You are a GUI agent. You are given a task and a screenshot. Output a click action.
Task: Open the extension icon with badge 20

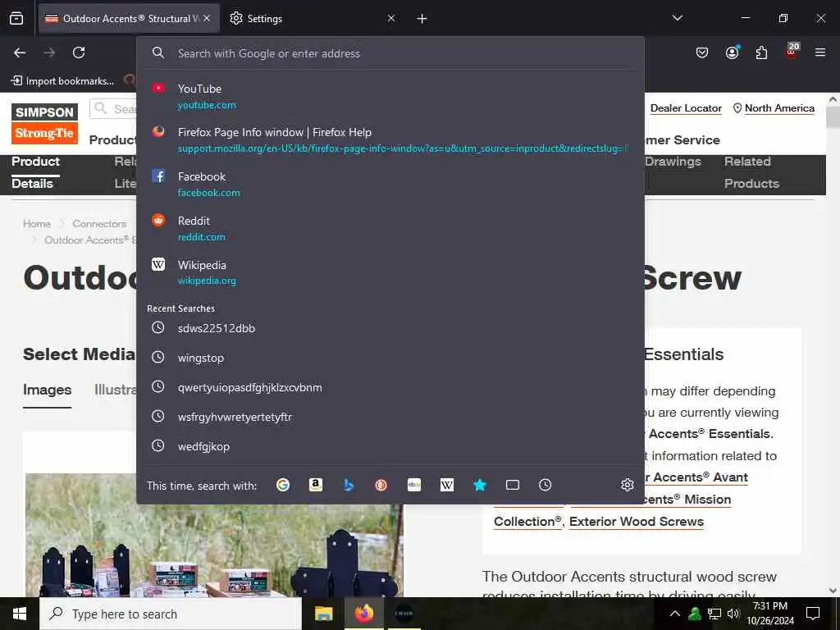tap(792, 52)
